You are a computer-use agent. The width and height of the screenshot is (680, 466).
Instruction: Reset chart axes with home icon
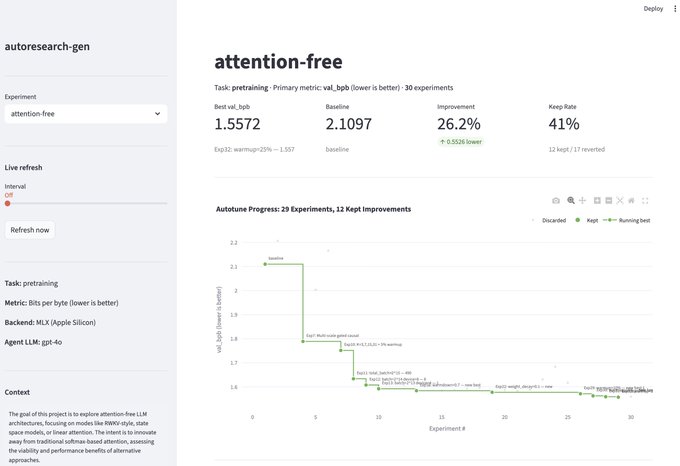631,200
